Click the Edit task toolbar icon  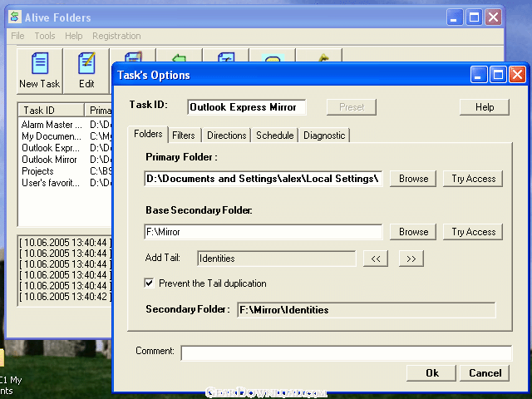[x=86, y=71]
